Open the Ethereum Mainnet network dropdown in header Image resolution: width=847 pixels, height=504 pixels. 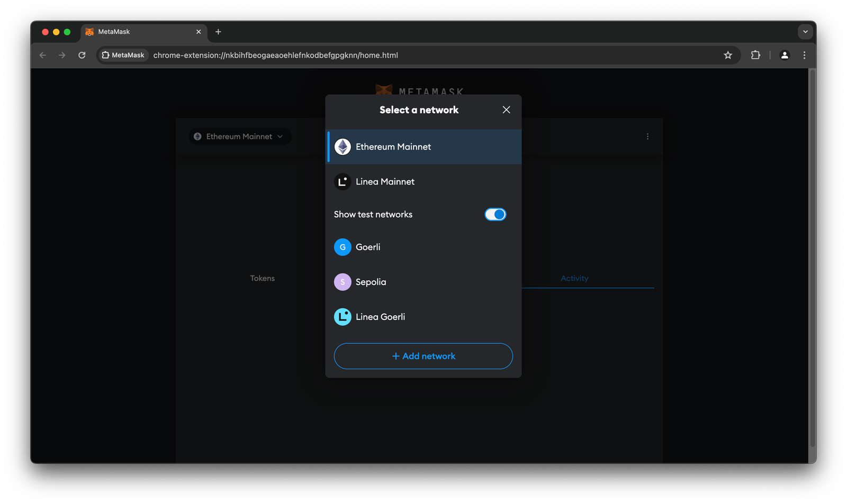pos(240,136)
